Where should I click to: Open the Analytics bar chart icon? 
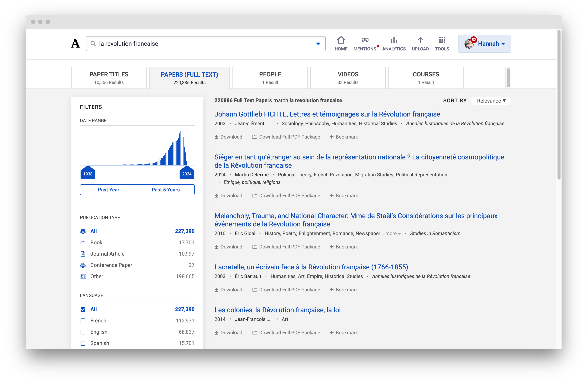coord(394,40)
